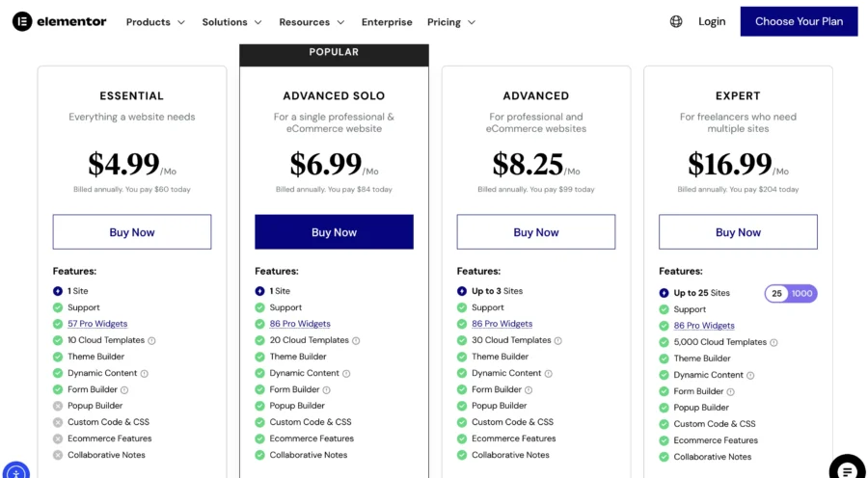Expand the Solutions dropdown chevron
The image size is (868, 478).
[258, 23]
